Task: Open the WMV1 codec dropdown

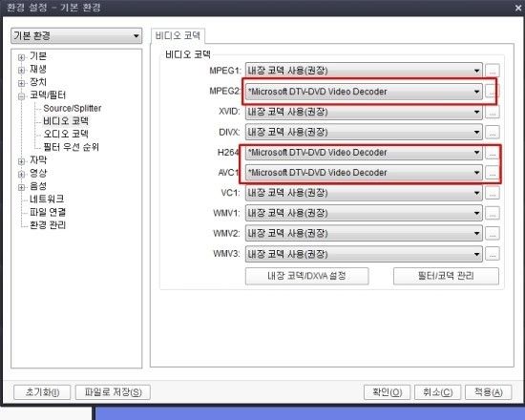Action: coord(364,213)
